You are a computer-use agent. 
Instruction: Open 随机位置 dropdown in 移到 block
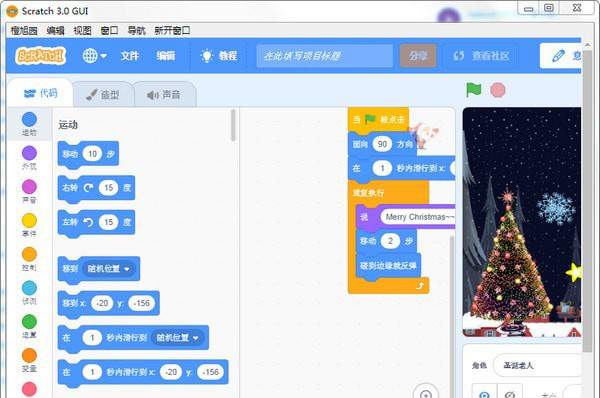point(108,269)
